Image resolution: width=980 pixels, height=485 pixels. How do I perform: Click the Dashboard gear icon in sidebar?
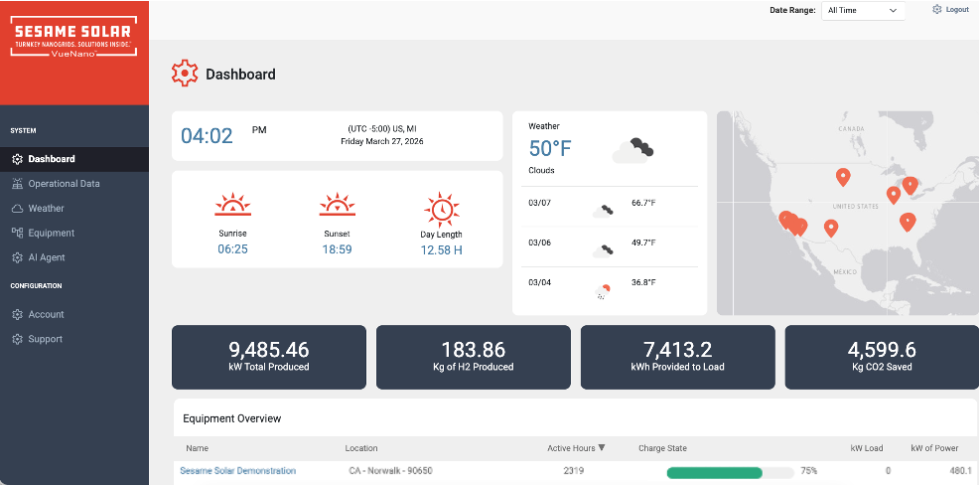point(17,159)
